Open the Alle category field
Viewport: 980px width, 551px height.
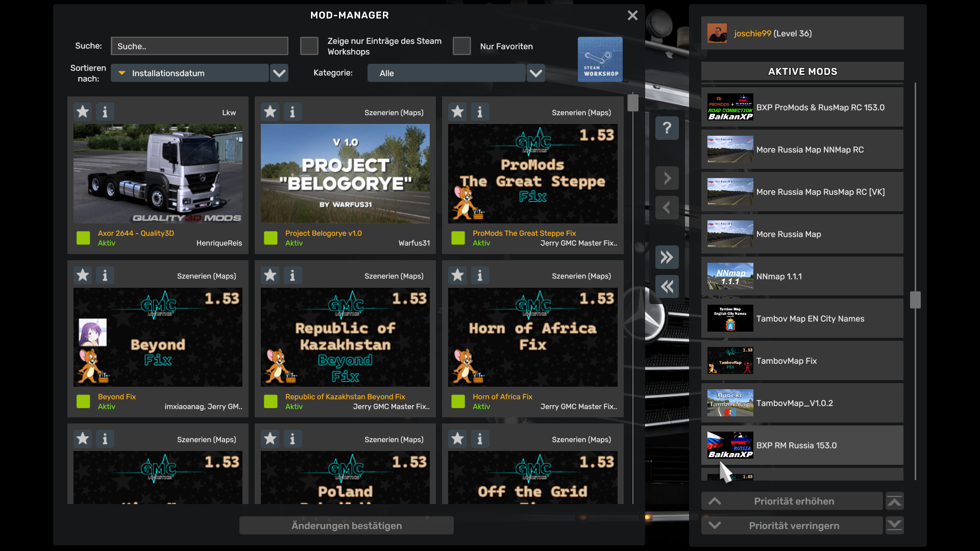447,73
